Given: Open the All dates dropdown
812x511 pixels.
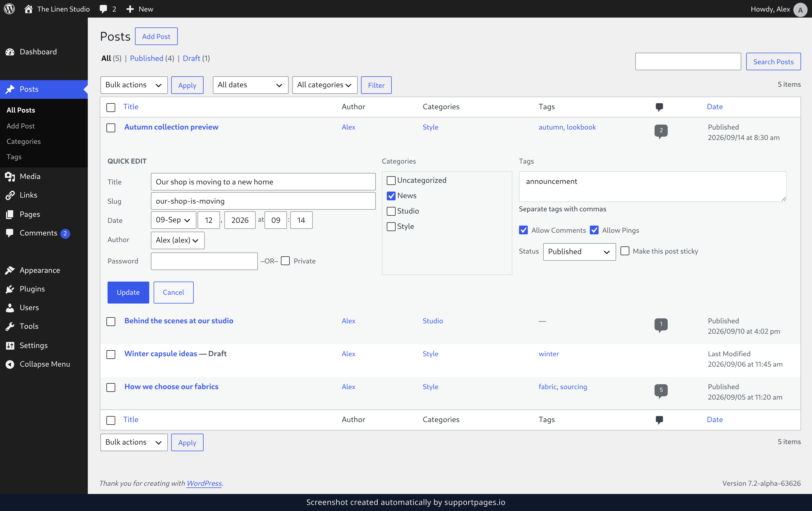Looking at the screenshot, I should tap(250, 85).
